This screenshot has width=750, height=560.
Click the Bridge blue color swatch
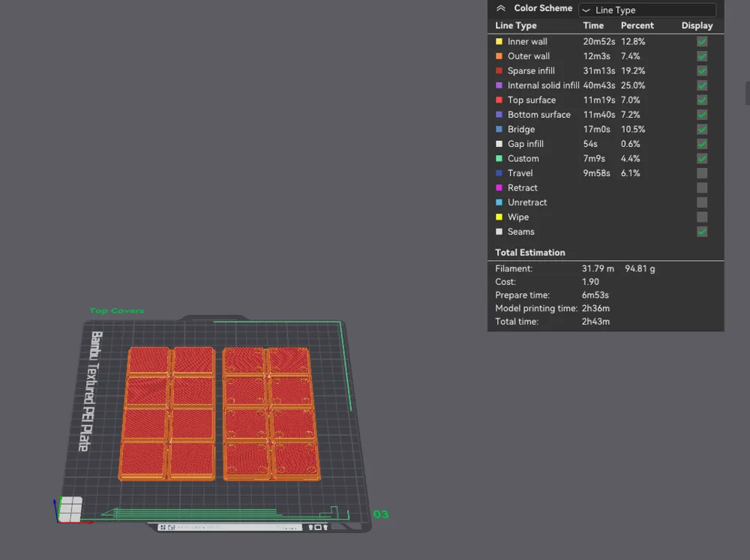[499, 129]
